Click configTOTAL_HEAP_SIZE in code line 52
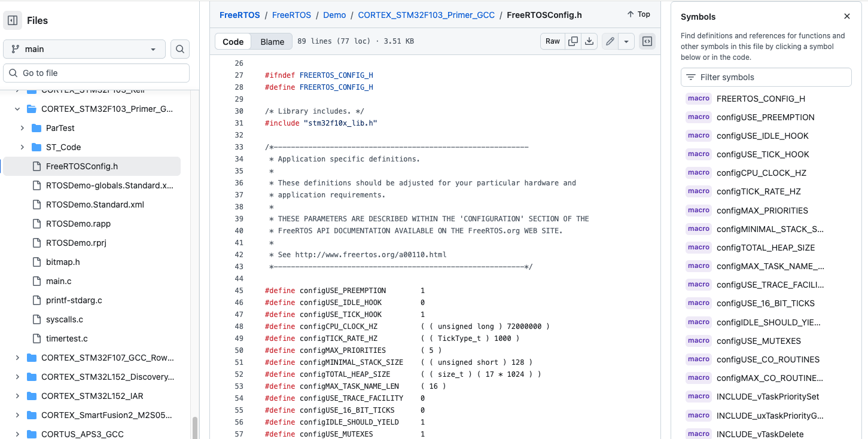 345,374
